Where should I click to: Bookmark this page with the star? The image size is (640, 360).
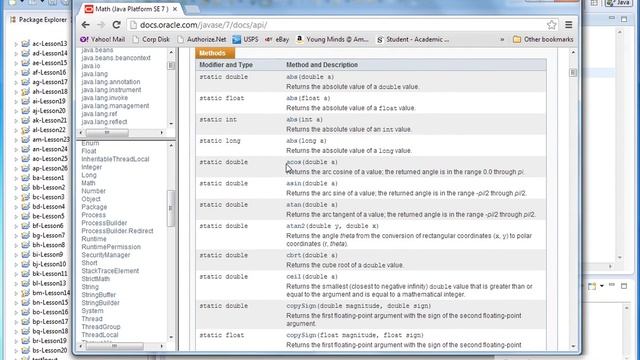tap(551, 25)
